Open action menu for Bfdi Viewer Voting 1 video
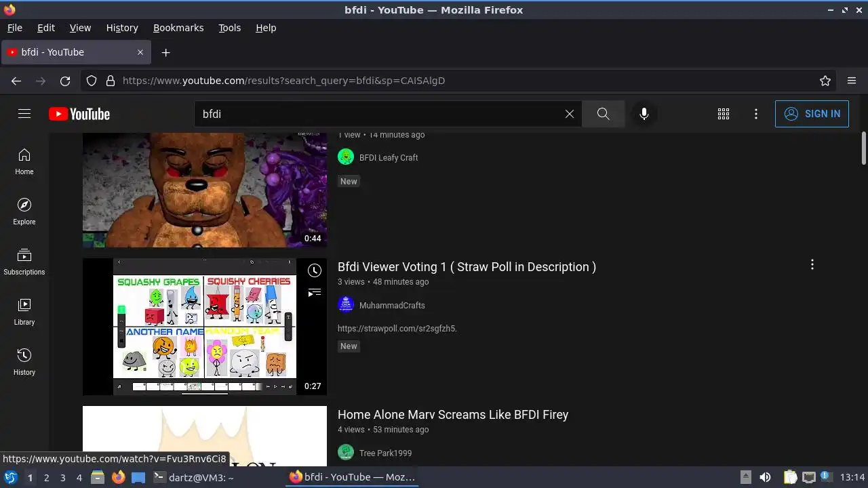This screenshot has width=868, height=488. click(812, 265)
